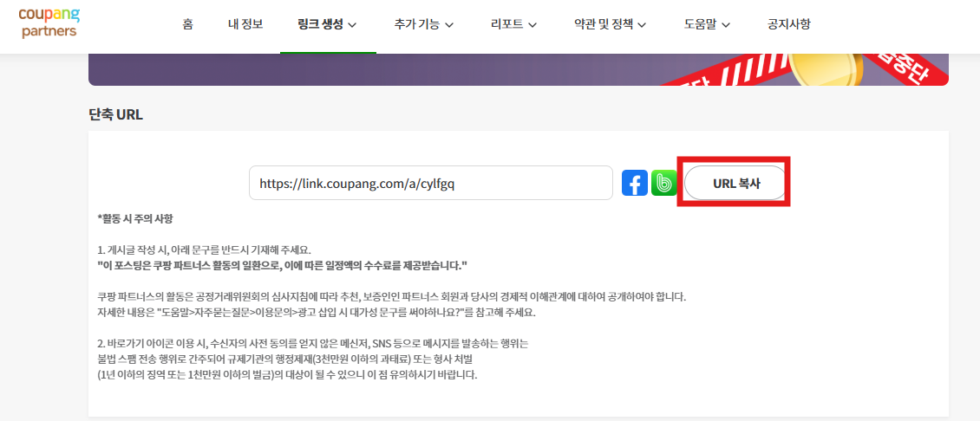Click the 단축 URL section heading
The height and width of the screenshot is (421, 980).
tap(115, 115)
